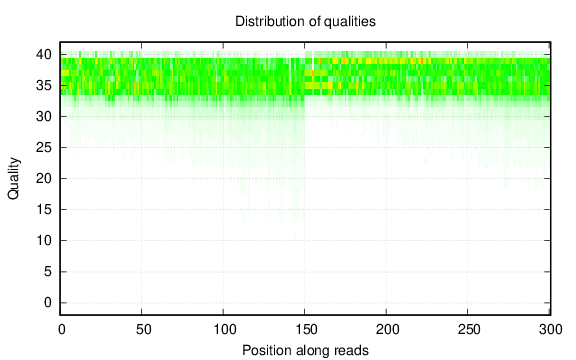Click the 20 tick label on y-axis

coord(44,179)
